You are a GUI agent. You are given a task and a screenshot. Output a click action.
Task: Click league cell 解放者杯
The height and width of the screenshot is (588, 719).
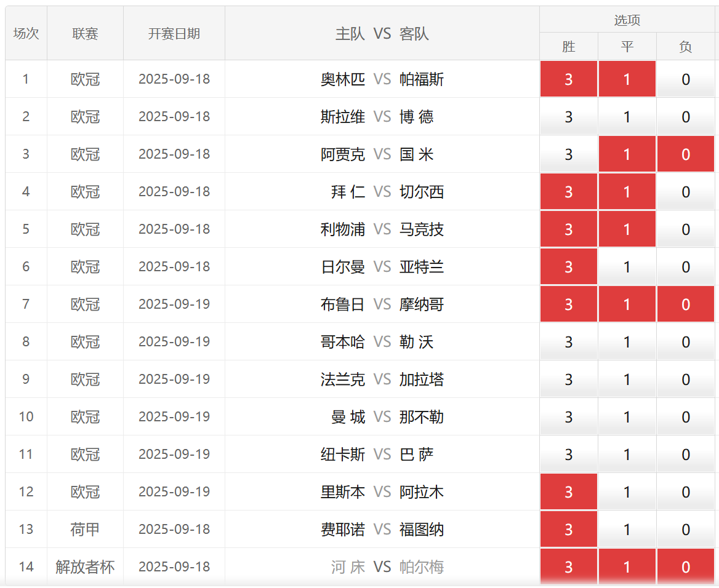85,567
